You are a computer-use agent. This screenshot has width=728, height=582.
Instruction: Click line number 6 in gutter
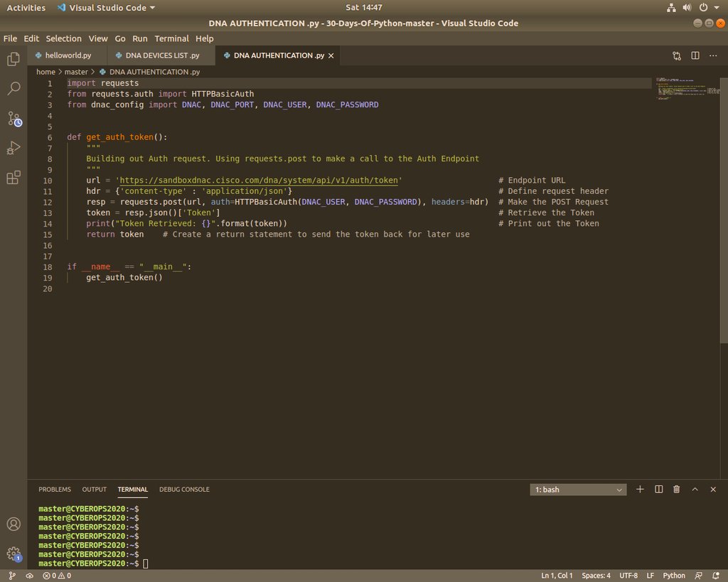[49, 137]
